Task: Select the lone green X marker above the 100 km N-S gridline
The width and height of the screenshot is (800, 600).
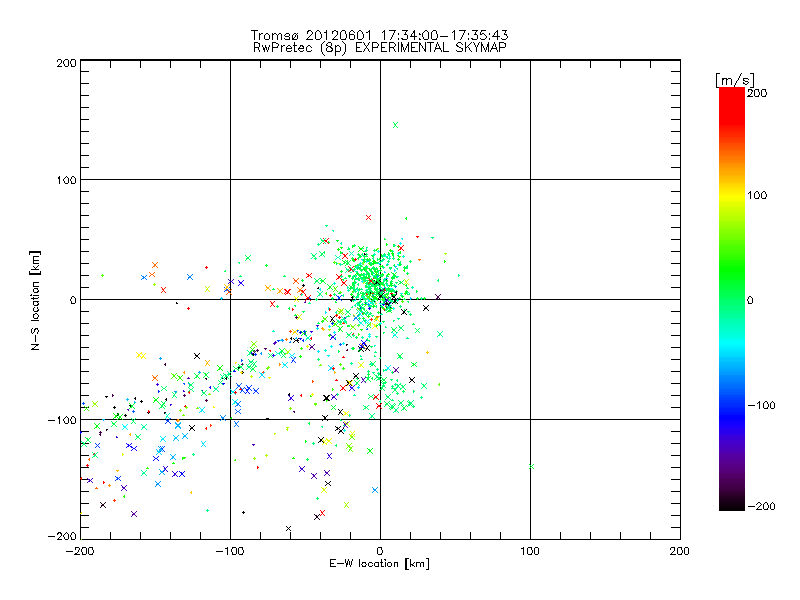Action: pos(395,125)
